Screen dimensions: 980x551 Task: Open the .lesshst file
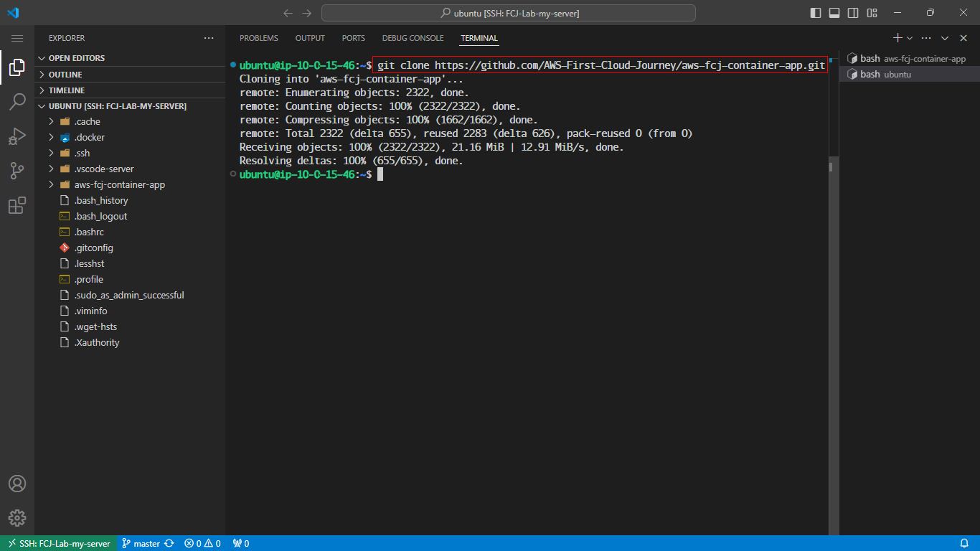(x=130, y=263)
